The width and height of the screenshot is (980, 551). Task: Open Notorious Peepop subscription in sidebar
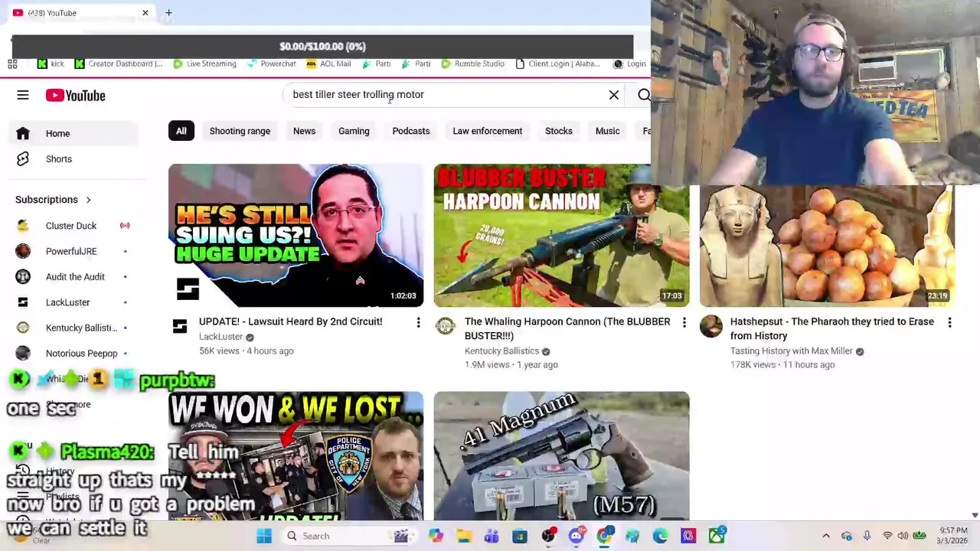pyautogui.click(x=74, y=354)
